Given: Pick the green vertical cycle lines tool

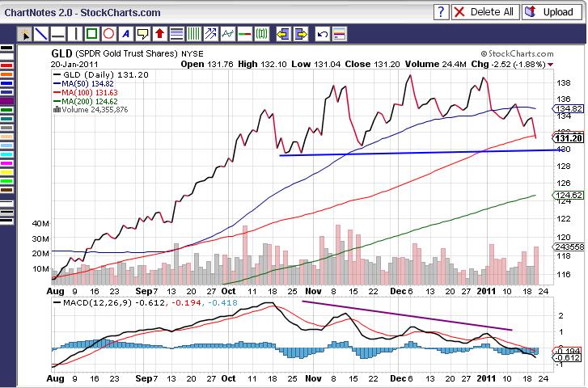Looking at the screenshot, I should tap(193, 34).
